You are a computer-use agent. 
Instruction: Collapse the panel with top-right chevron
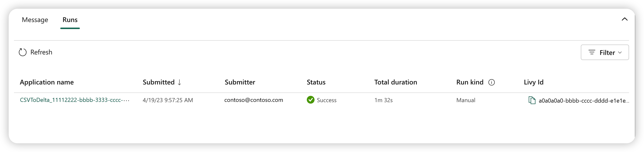coord(624,19)
